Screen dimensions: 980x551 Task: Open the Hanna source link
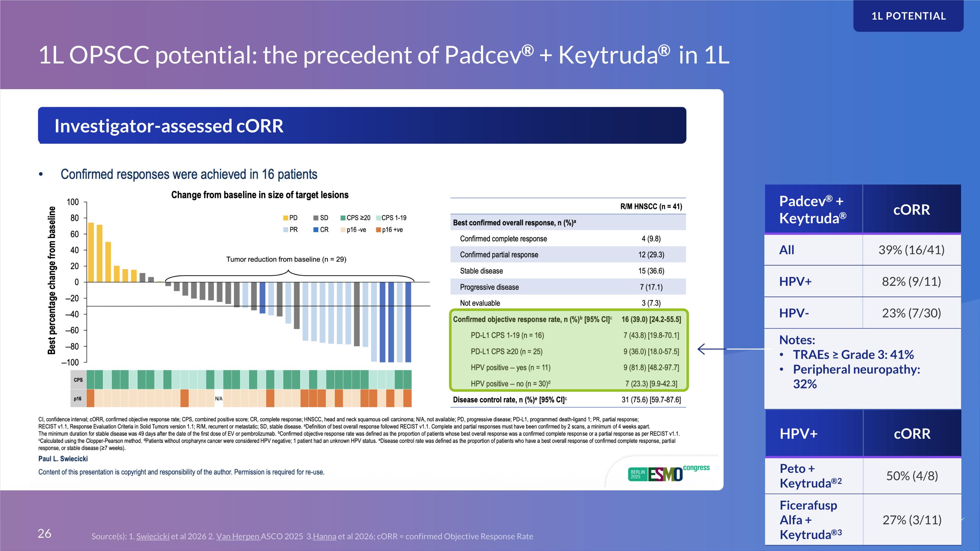324,536
